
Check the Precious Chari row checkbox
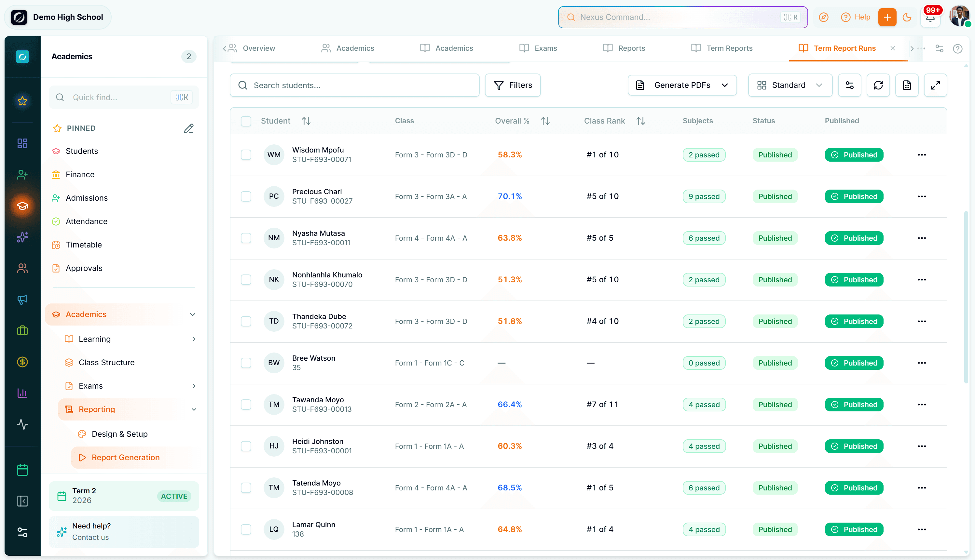(x=246, y=196)
